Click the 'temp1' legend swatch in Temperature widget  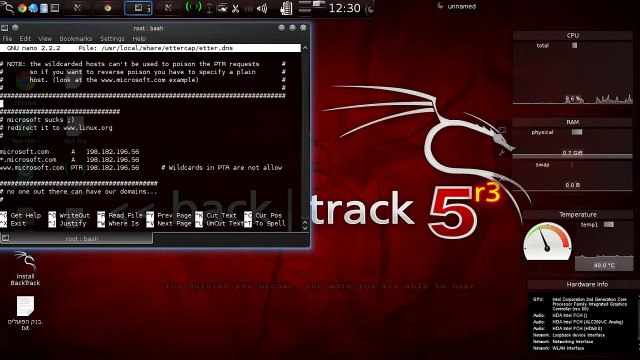click(x=609, y=224)
